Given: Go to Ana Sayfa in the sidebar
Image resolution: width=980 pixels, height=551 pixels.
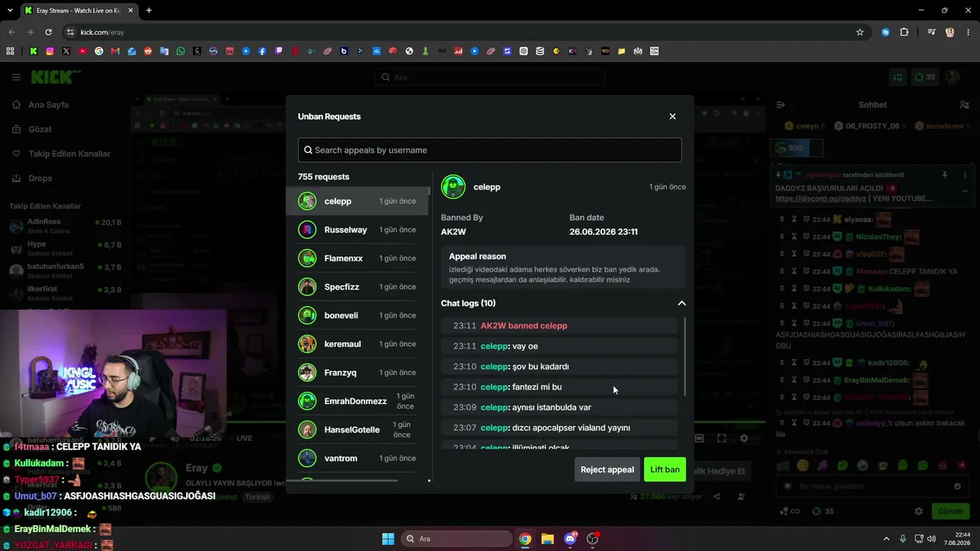Looking at the screenshot, I should click(x=48, y=105).
